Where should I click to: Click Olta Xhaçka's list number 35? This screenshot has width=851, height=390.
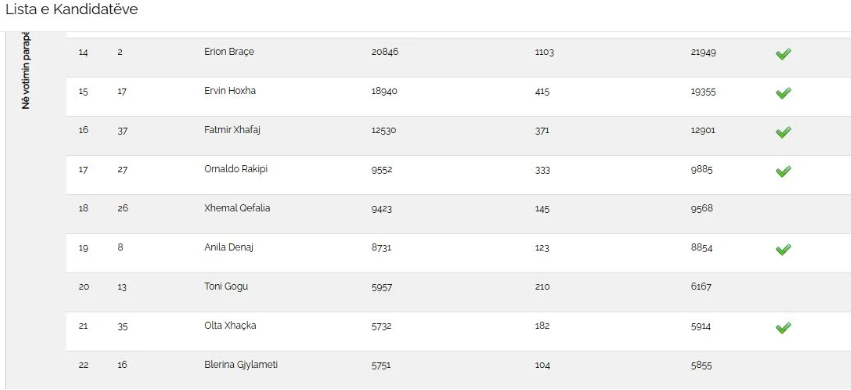122,326
